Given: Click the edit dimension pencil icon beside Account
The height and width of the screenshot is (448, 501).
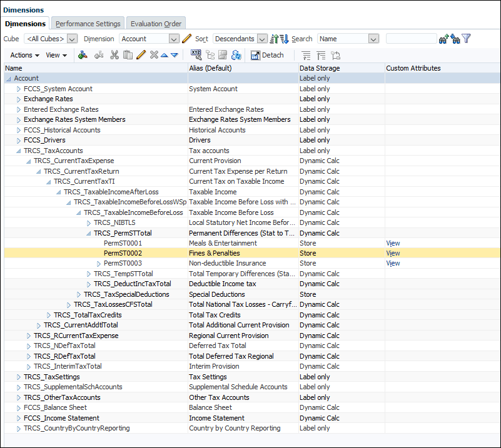Looking at the screenshot, I should [x=186, y=39].
